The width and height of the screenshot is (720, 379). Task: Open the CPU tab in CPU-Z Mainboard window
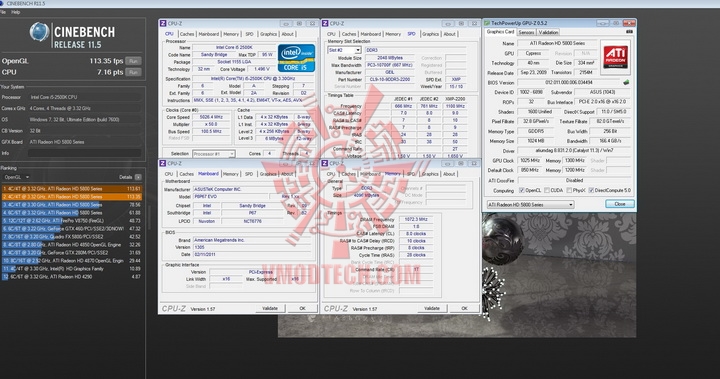pos(169,174)
